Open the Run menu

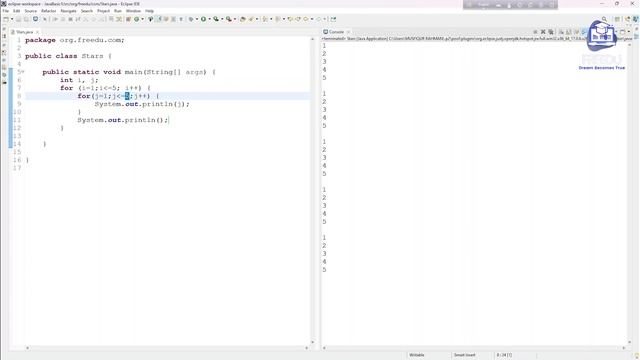(118, 11)
